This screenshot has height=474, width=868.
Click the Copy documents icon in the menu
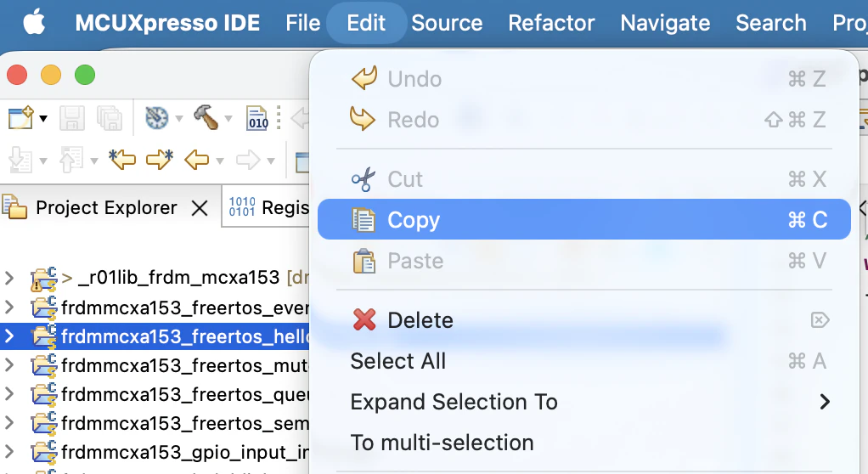click(x=364, y=219)
